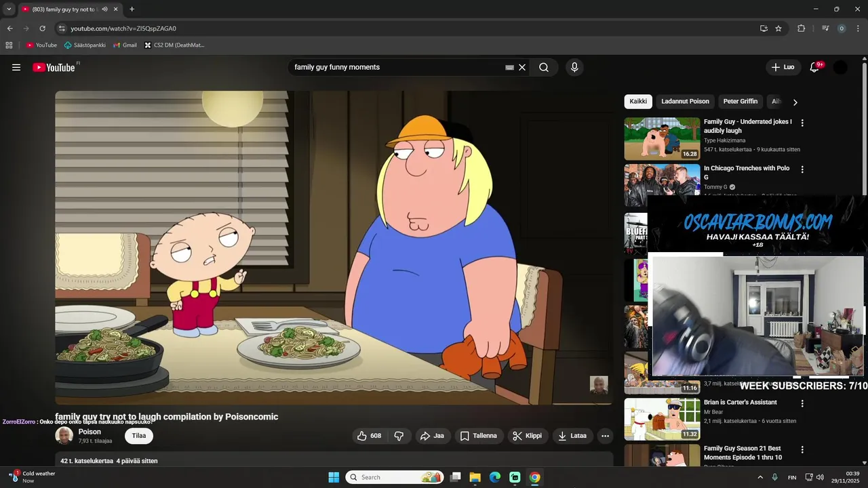
Task: Share the video with Jaa button
Action: [x=432, y=436]
